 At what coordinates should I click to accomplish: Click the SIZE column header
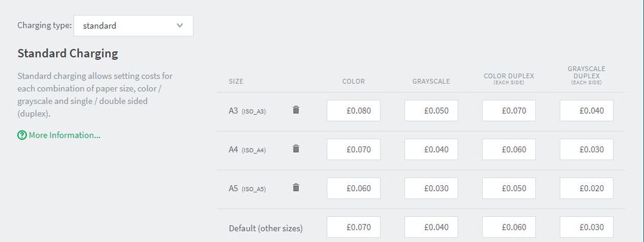(236, 81)
